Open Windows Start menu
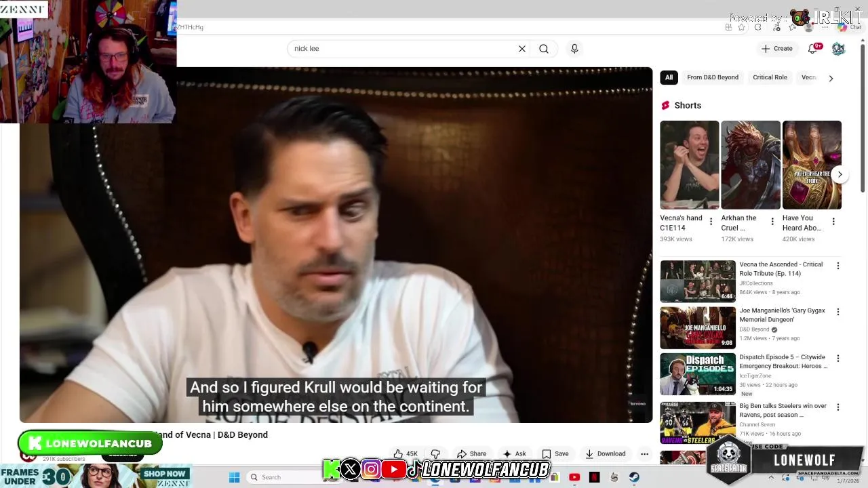 (x=234, y=477)
